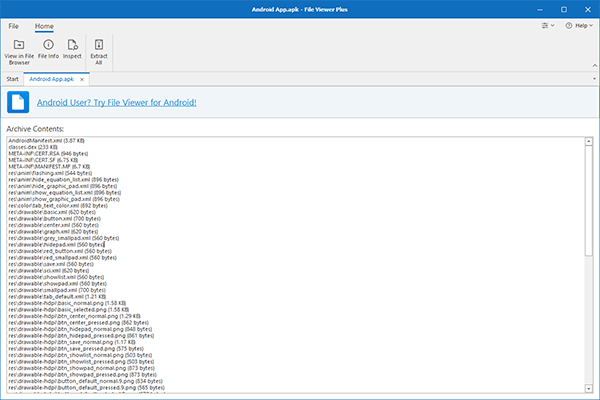Select btn_hidepad_normal.png entry

80,330
